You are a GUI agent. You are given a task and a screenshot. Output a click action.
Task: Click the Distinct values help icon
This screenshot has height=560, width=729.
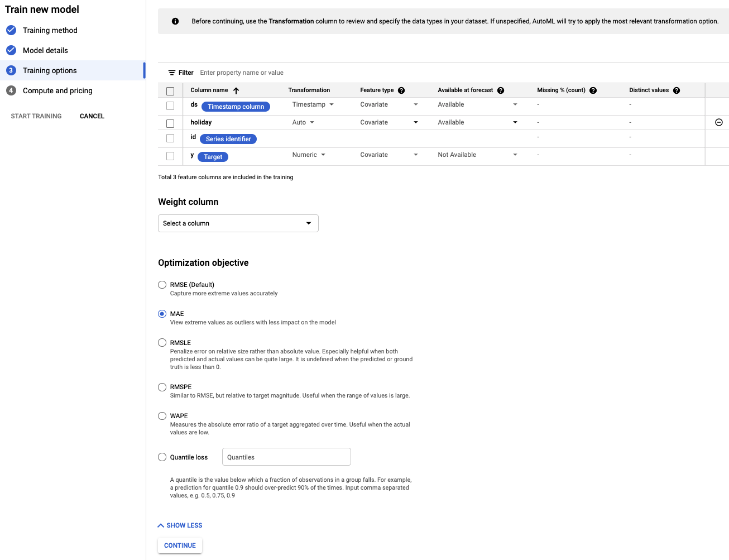click(677, 90)
